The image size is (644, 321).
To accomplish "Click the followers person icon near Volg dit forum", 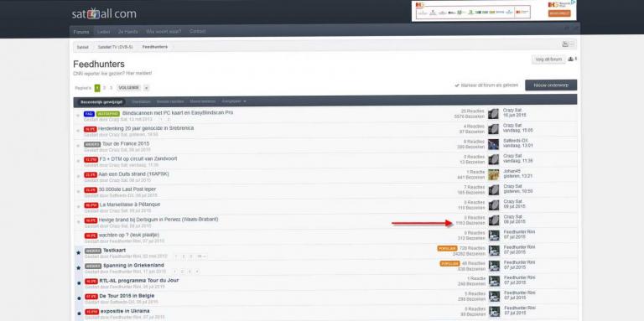I will click(571, 60).
